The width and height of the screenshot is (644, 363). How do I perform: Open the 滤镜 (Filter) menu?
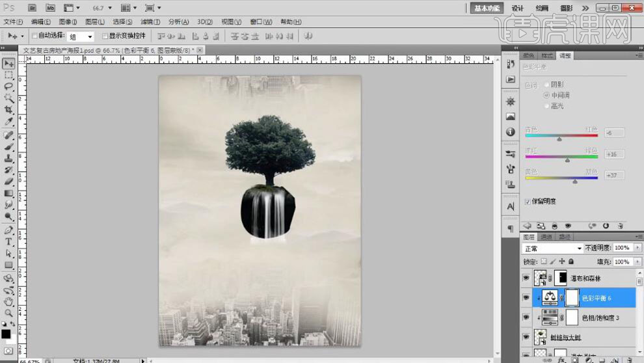pyautogui.click(x=150, y=21)
